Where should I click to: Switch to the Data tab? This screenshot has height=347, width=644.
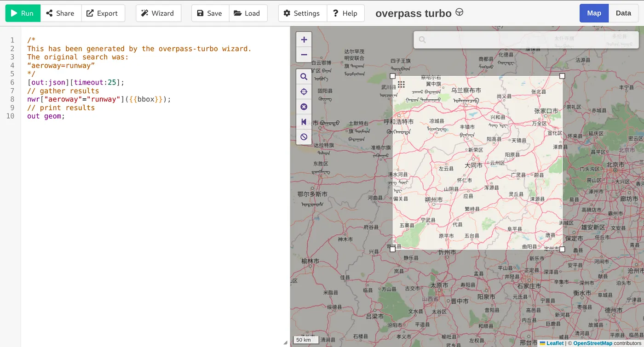pyautogui.click(x=623, y=13)
